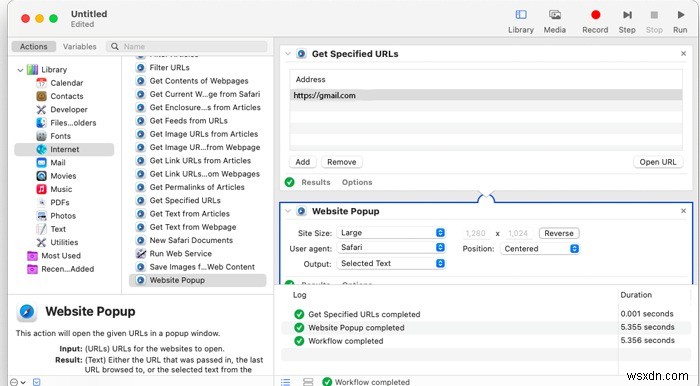This screenshot has width=700, height=386.
Task: Click the Reverse button
Action: pos(559,233)
